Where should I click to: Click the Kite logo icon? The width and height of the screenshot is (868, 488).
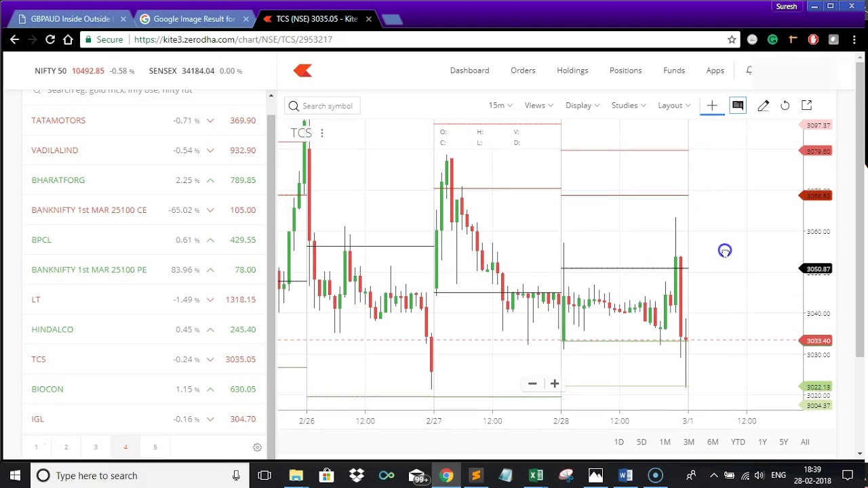pyautogui.click(x=302, y=70)
